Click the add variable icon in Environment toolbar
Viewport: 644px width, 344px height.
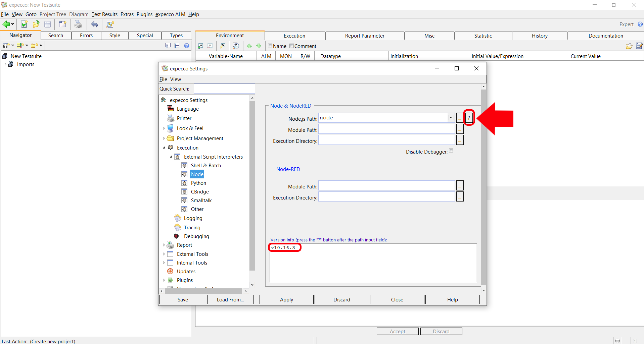[200, 46]
